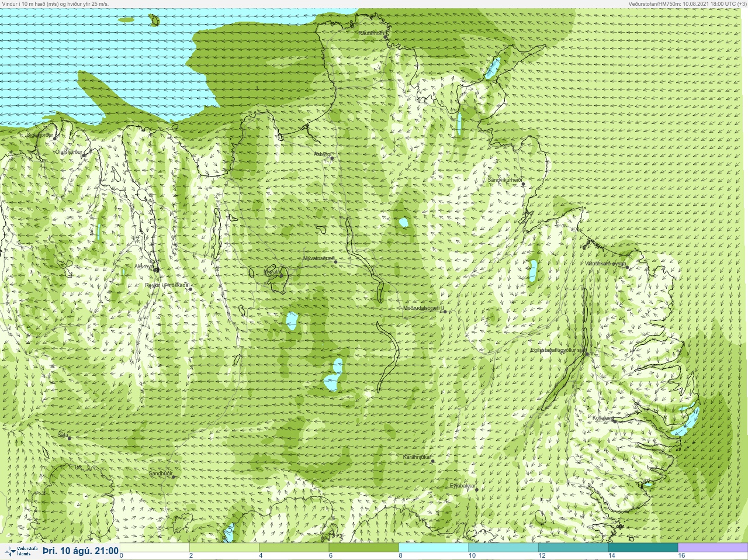Screen dimensions: 748x560
Task: Click the Mývatn station label
Action: (272, 272)
